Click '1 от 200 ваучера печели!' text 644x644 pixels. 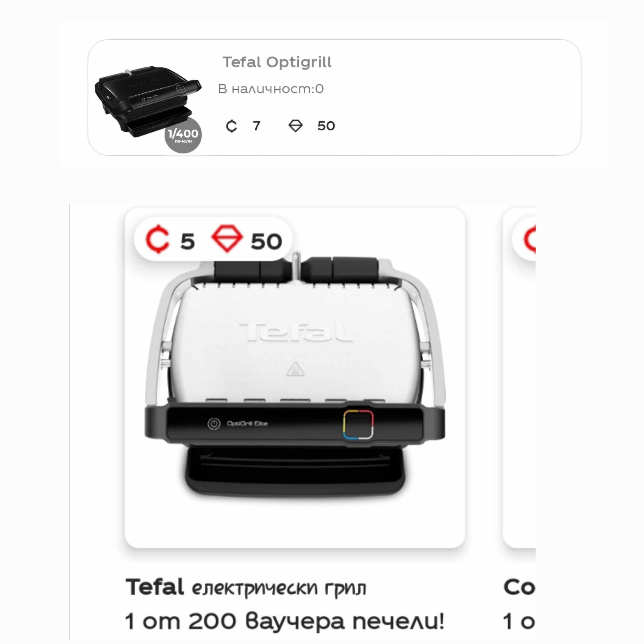pyautogui.click(x=285, y=622)
